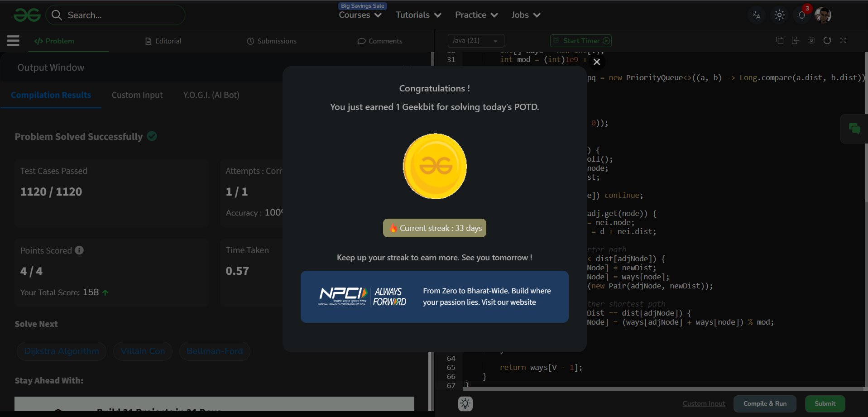Toggle fullscreen editor mode
This screenshot has height=417, width=868.
843,40
